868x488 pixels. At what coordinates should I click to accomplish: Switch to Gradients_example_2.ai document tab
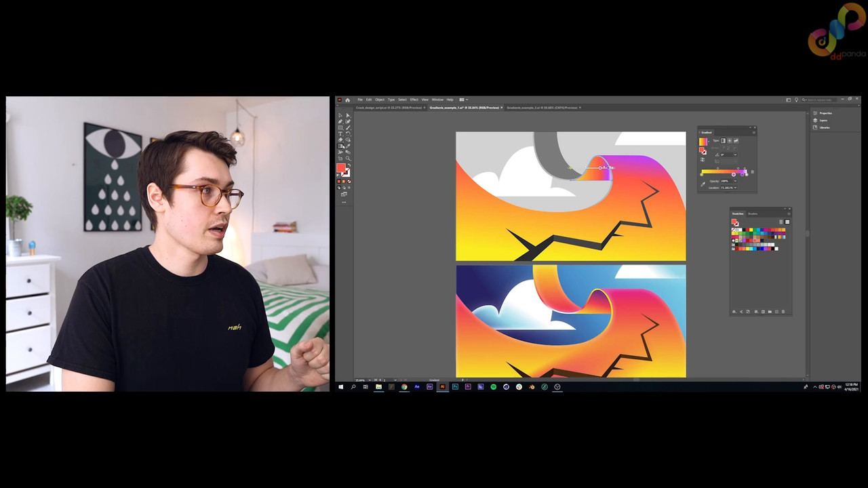pyautogui.click(x=542, y=108)
